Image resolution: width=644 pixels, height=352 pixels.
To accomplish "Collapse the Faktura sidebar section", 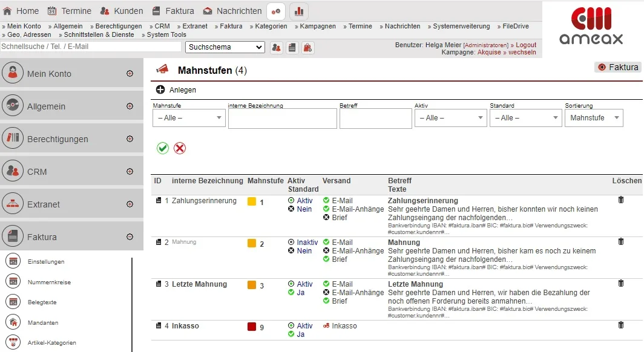I will click(130, 237).
